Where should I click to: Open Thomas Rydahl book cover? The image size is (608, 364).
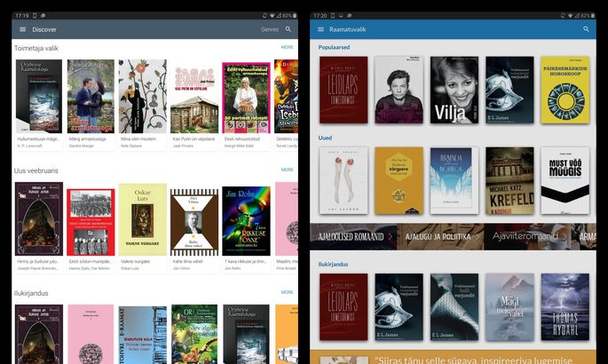point(565,307)
